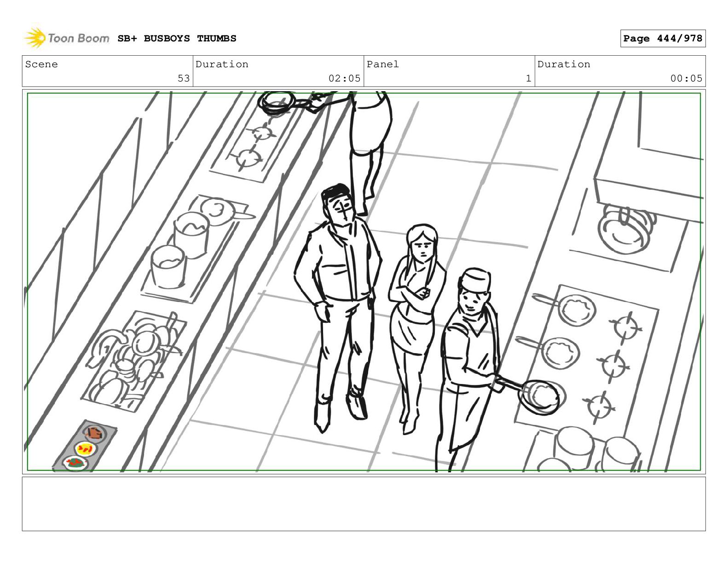Image resolution: width=728 pixels, height=564 pixels.
Task: Click the 'Page 444/978' box
Action: [x=663, y=39]
